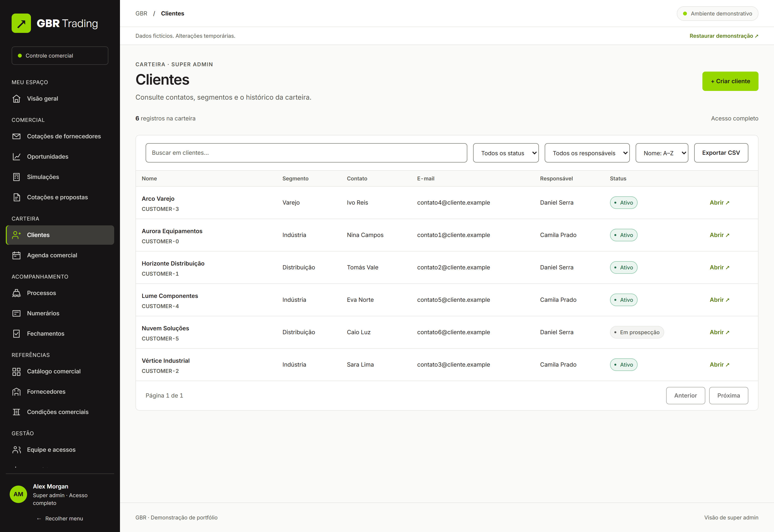Open Vértice Industrial via Abrir link

[719, 365]
